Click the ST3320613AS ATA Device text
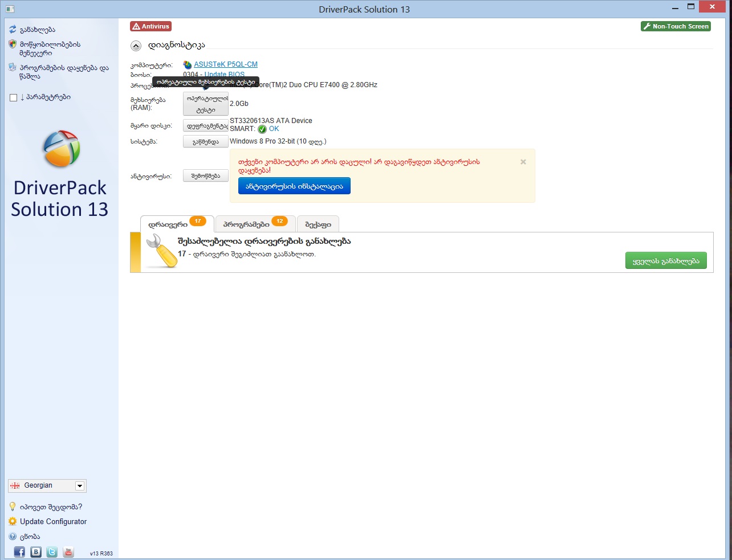This screenshot has height=560, width=732. coord(271,121)
